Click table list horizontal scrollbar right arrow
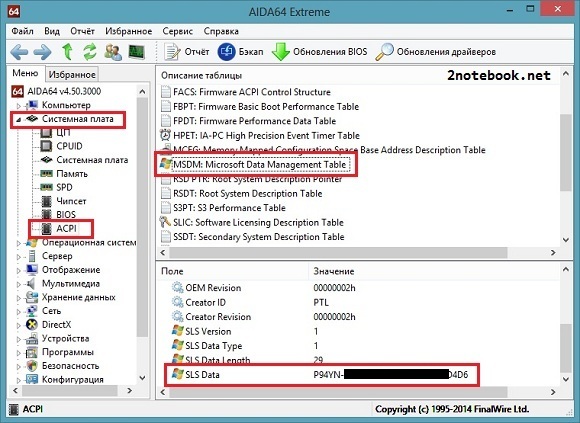Image resolution: width=580 pixels, height=423 pixels. coord(553,253)
